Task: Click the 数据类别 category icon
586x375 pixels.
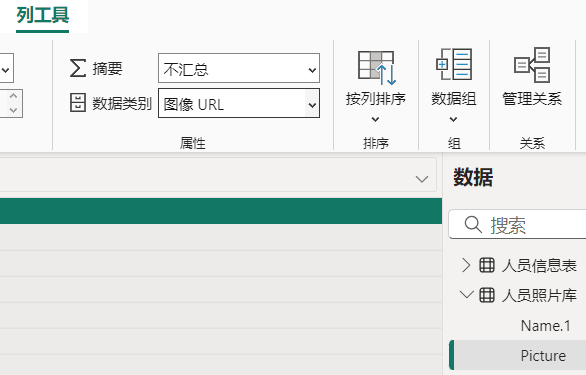Action: pyautogui.click(x=78, y=103)
